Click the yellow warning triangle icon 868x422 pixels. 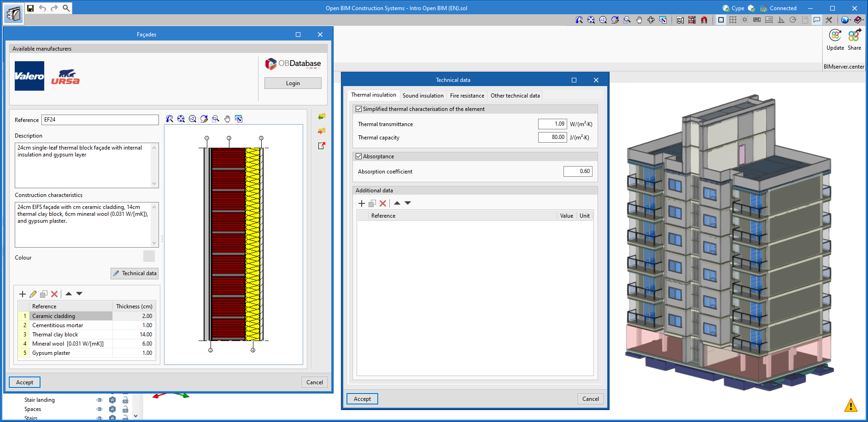(850, 405)
